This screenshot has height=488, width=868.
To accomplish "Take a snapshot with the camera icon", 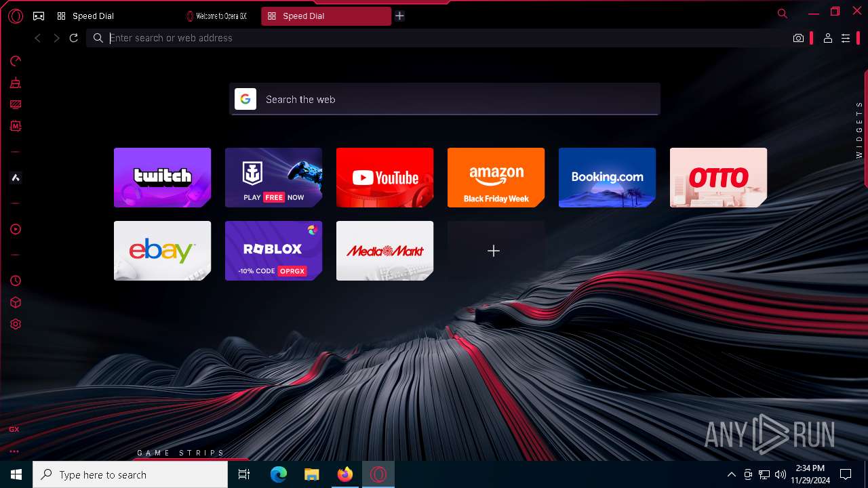I will coord(798,38).
